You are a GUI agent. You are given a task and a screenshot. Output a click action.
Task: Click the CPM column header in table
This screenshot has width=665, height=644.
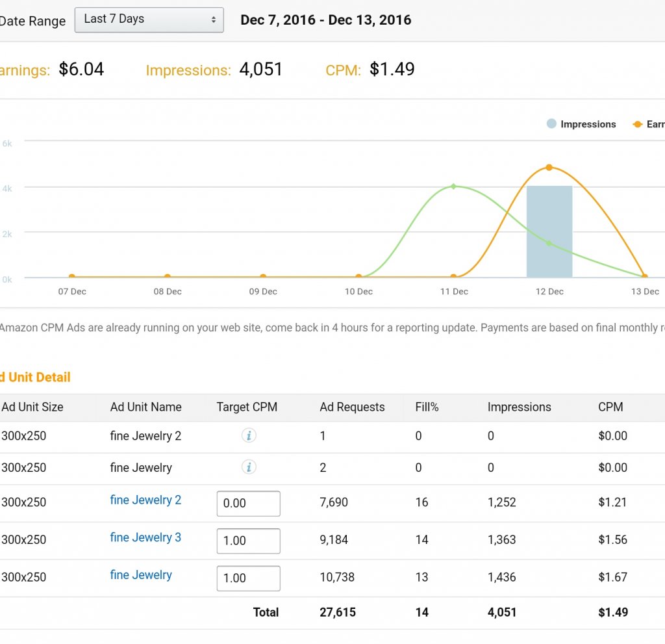[610, 407]
